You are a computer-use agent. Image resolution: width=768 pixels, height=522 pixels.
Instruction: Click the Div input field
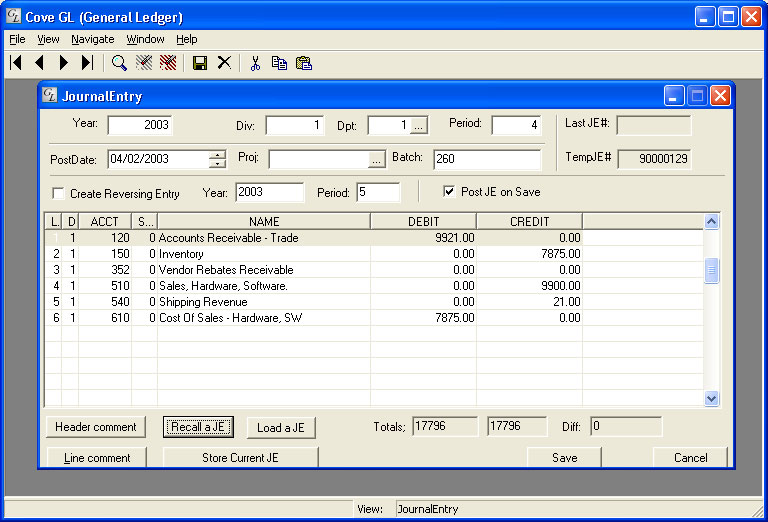tap(294, 125)
